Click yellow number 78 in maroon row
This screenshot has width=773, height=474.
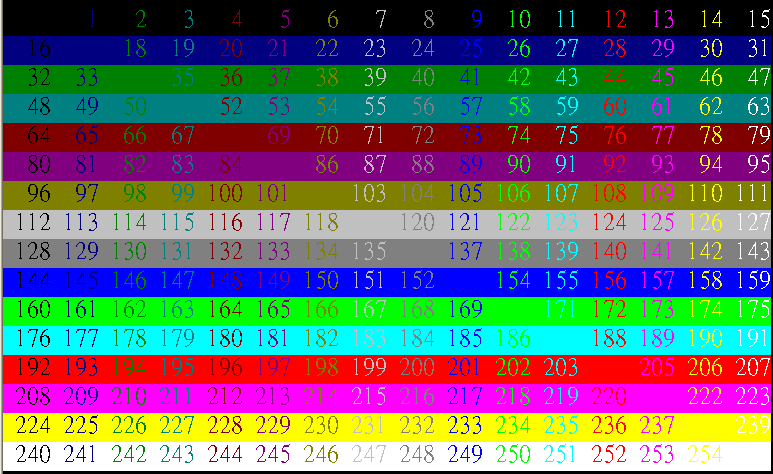(x=711, y=135)
